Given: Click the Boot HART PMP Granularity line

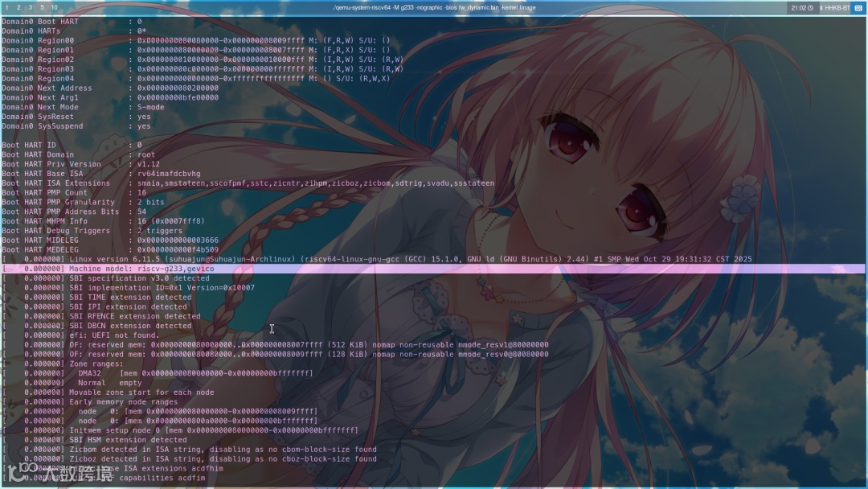Looking at the screenshot, I should pos(83,202).
